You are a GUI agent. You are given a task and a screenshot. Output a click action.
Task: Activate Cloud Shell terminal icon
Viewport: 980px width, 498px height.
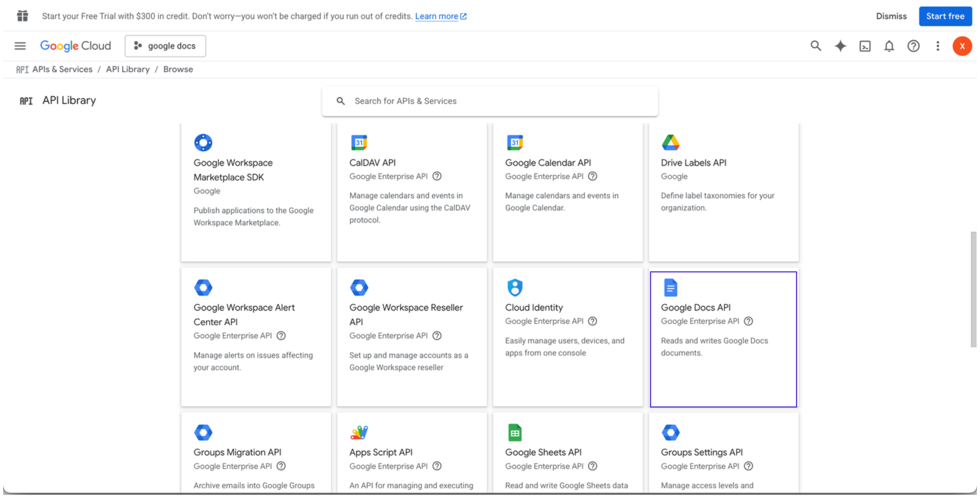click(x=864, y=46)
